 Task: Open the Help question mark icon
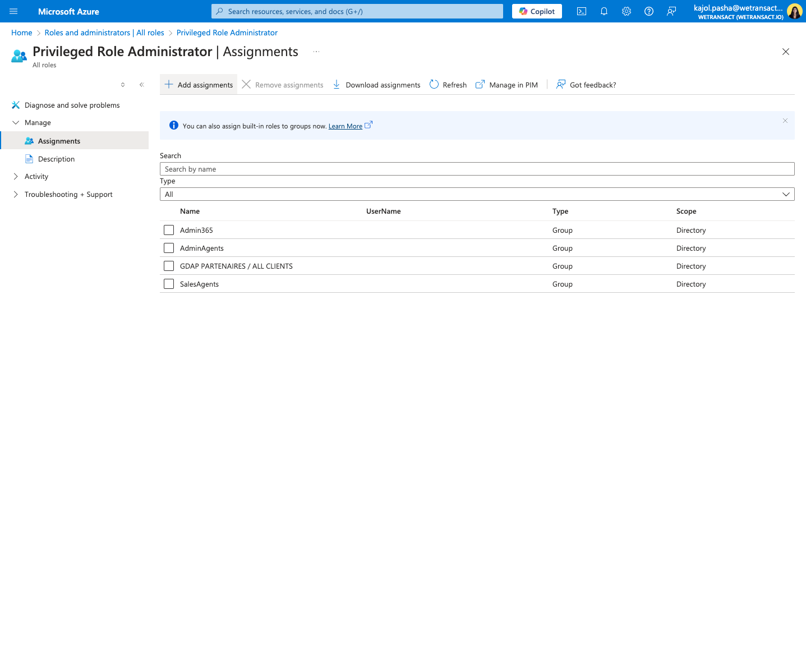(649, 11)
